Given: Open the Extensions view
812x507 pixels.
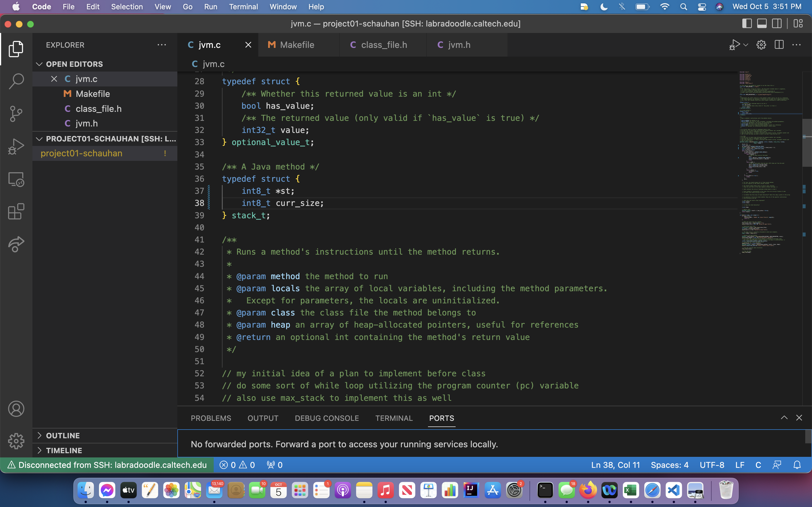Looking at the screenshot, I should [x=16, y=212].
